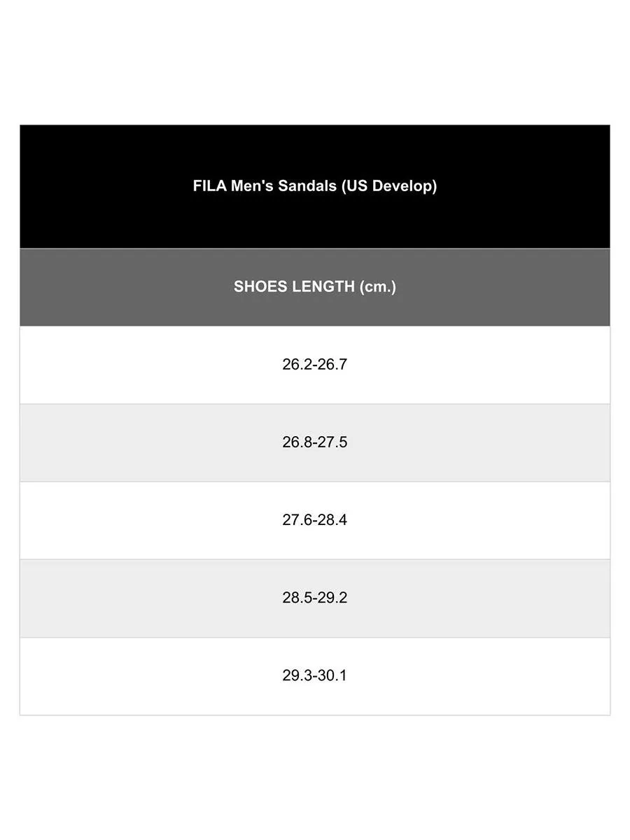Click the hyphen in the 27.6-28.4 range
Viewport: 630px width, 840px height.
(x=315, y=521)
